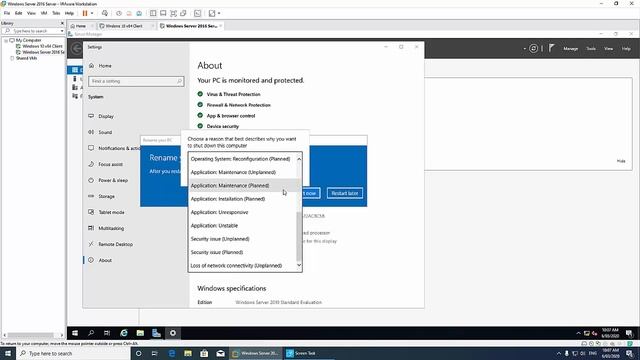
Task: Click the guest taskbar search icon
Action: point(91,333)
